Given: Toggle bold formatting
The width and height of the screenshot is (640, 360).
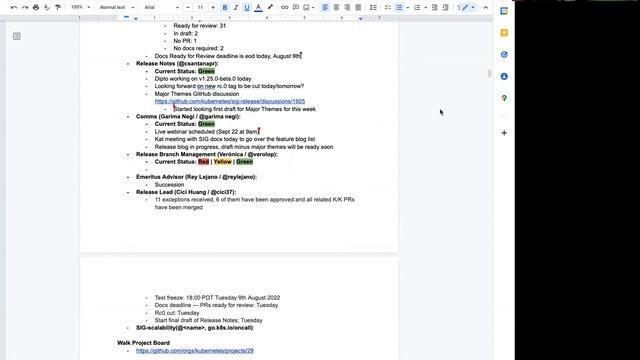Looking at the screenshot, I should pos(225,7).
